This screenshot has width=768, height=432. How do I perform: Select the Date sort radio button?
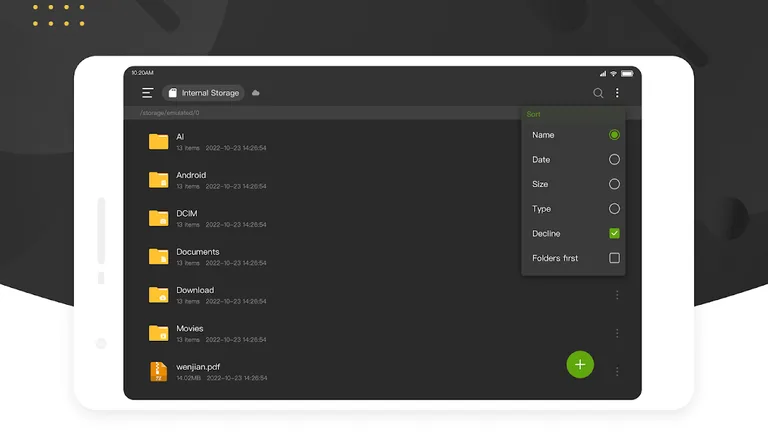click(614, 159)
